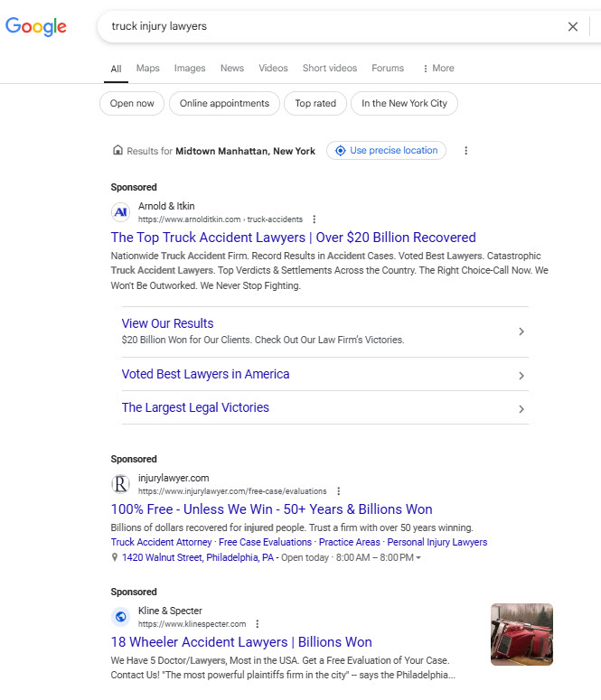This screenshot has height=700, width=601.
Task: Open the Truck Accident Attorney sitelink
Action: click(x=161, y=542)
